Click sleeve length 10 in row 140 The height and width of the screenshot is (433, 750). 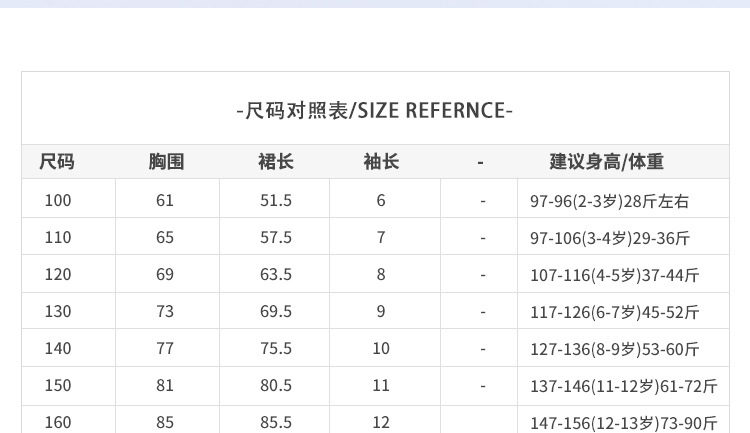point(381,348)
